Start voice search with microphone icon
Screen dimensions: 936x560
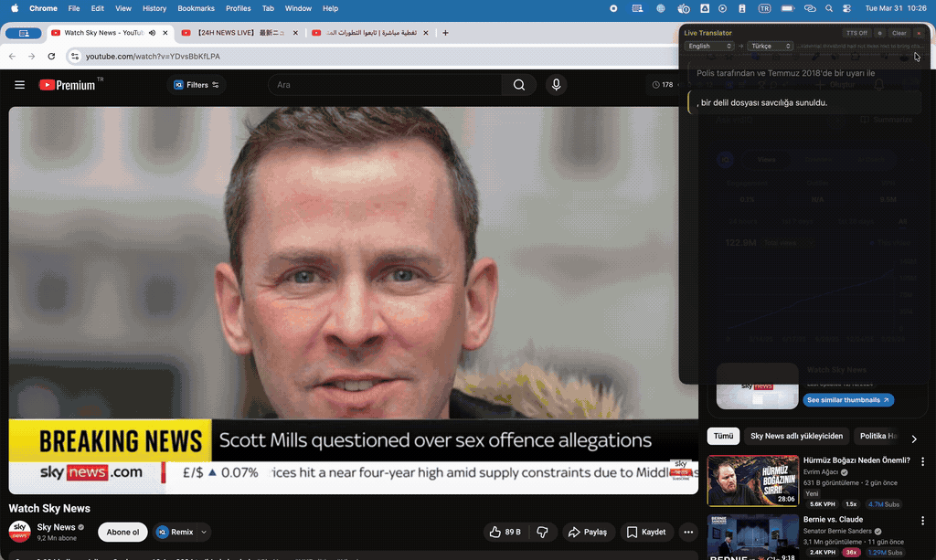click(x=556, y=85)
